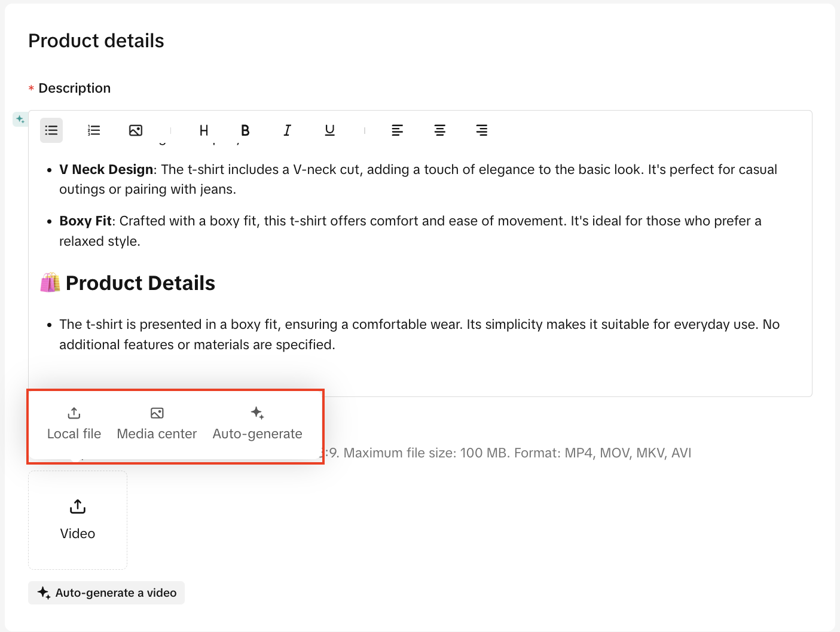Choose Local file upload option

click(74, 423)
